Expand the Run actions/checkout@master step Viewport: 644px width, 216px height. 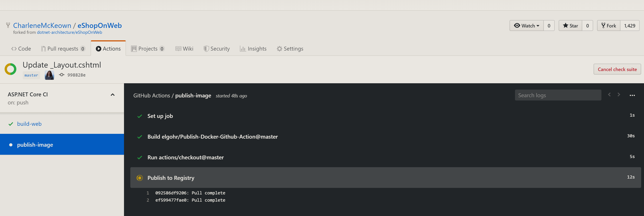(386, 157)
